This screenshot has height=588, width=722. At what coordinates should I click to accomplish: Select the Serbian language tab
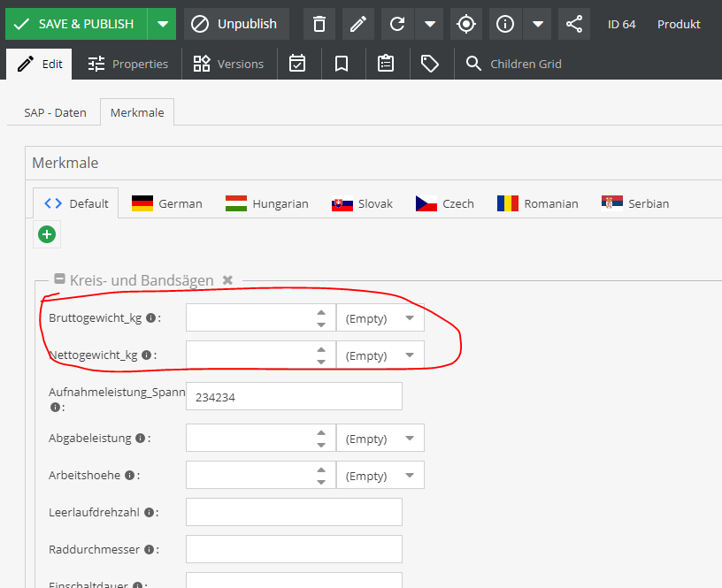(635, 203)
